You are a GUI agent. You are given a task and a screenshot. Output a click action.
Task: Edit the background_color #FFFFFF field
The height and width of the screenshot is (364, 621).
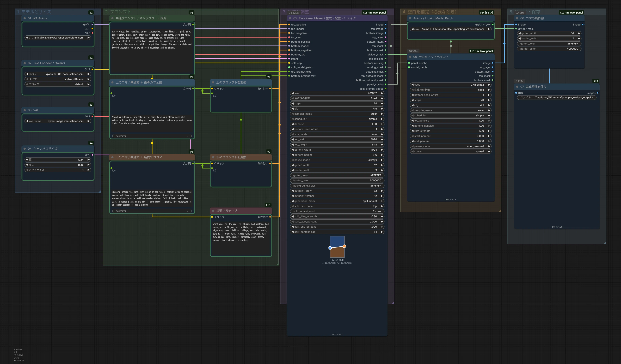[337, 186]
